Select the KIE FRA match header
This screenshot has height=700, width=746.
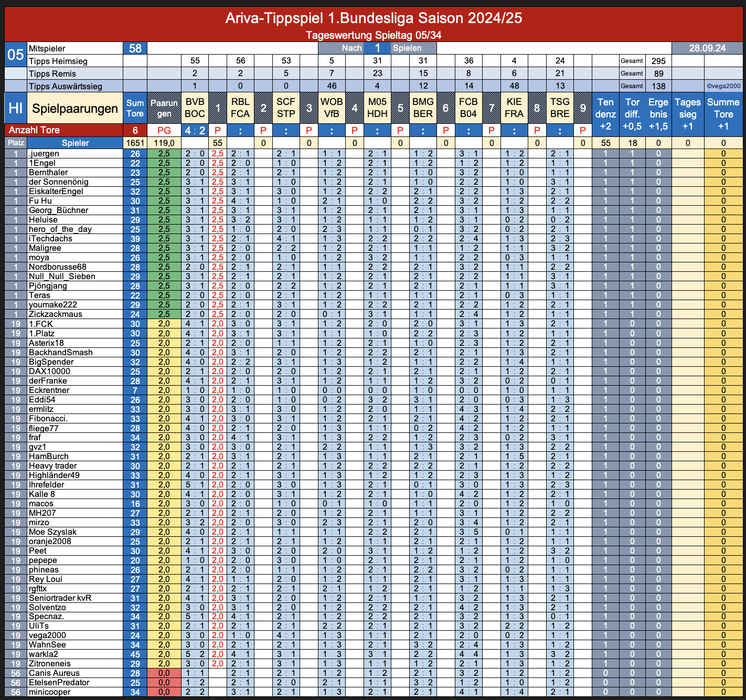(x=514, y=108)
